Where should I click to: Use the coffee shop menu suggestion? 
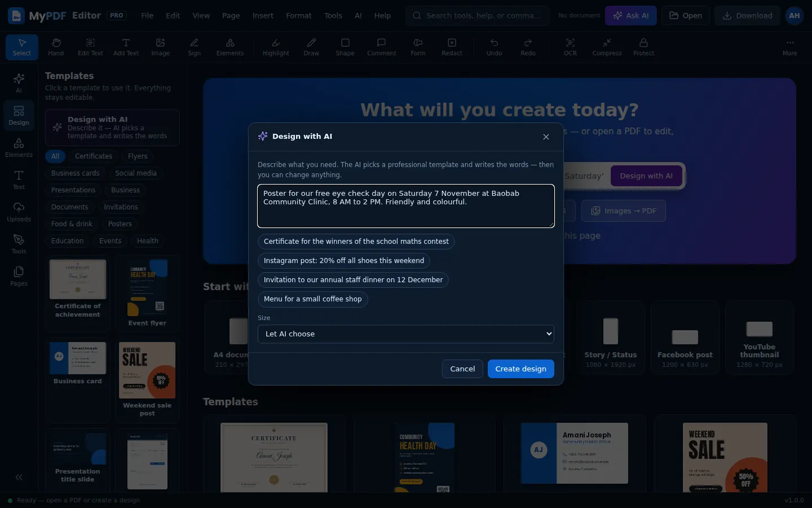(313, 299)
